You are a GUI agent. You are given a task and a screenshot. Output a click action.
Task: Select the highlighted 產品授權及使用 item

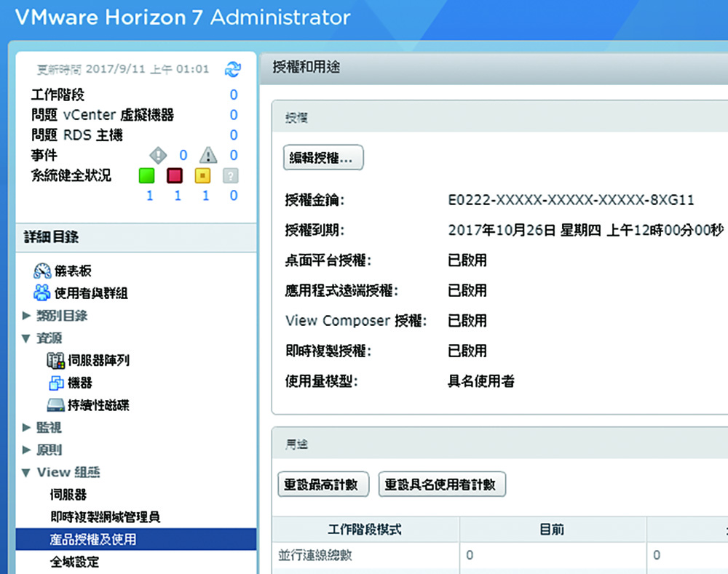[x=136, y=539]
